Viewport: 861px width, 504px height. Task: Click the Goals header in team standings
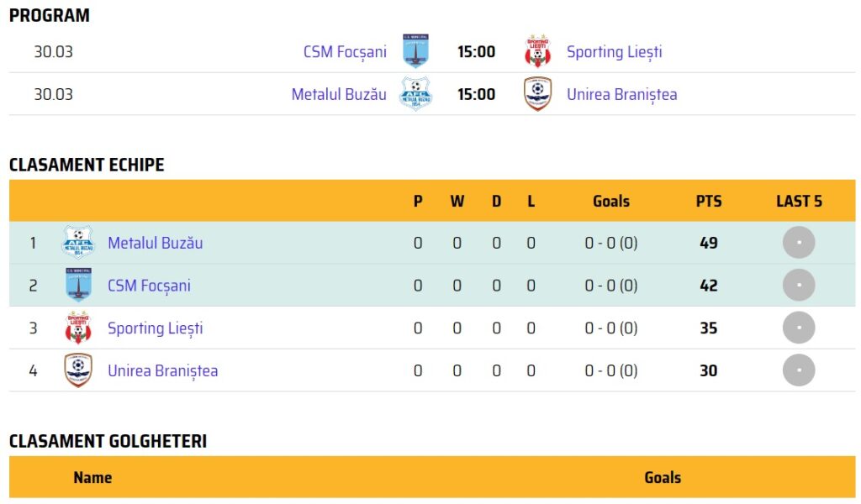point(611,201)
